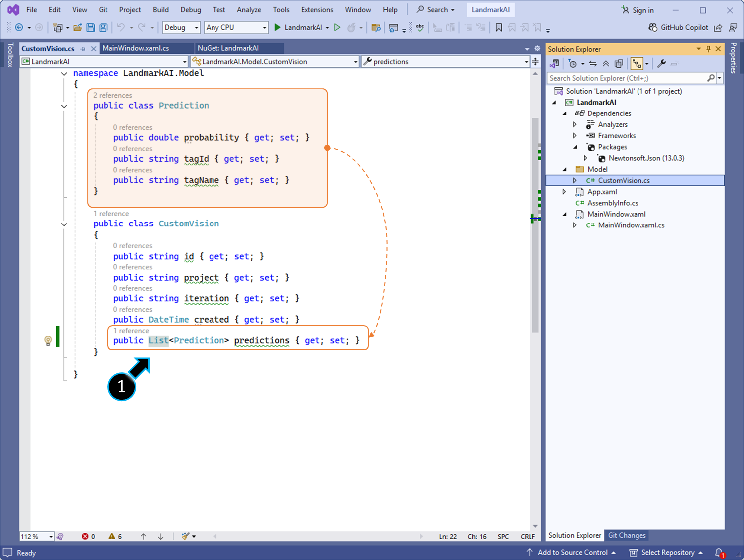The image size is (744, 560).
Task: Click Sync with Active Document arrows icon
Action: pyautogui.click(x=593, y=64)
